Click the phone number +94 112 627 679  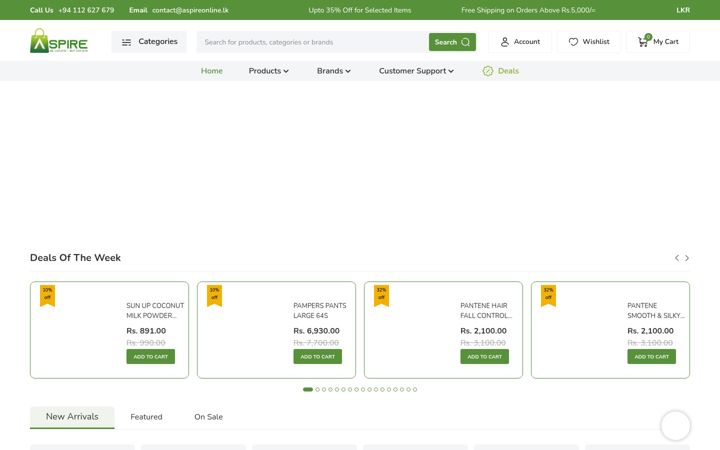(x=86, y=10)
